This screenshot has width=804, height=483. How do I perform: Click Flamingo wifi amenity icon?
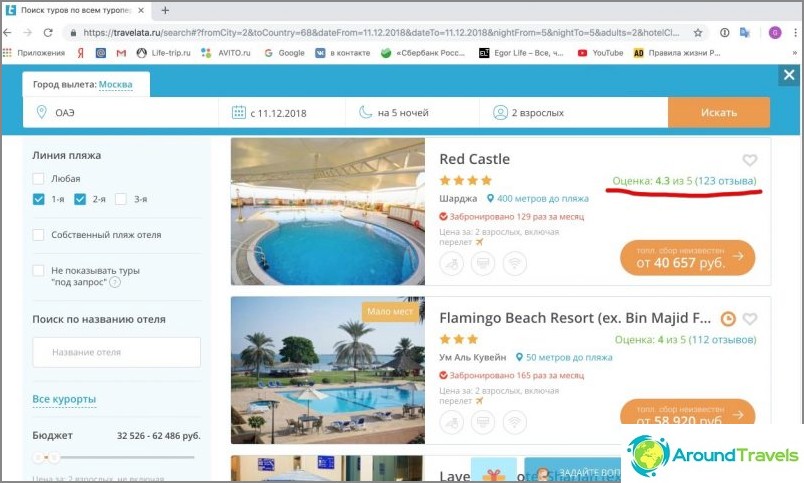point(514,422)
